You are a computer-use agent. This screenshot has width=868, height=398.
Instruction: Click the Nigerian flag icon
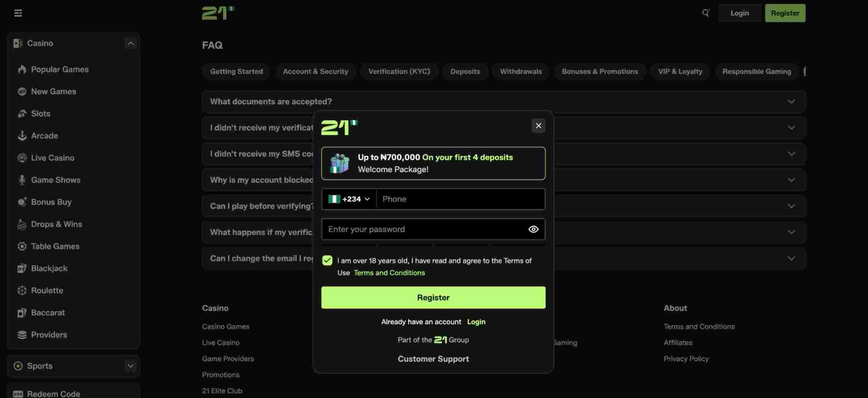point(334,199)
